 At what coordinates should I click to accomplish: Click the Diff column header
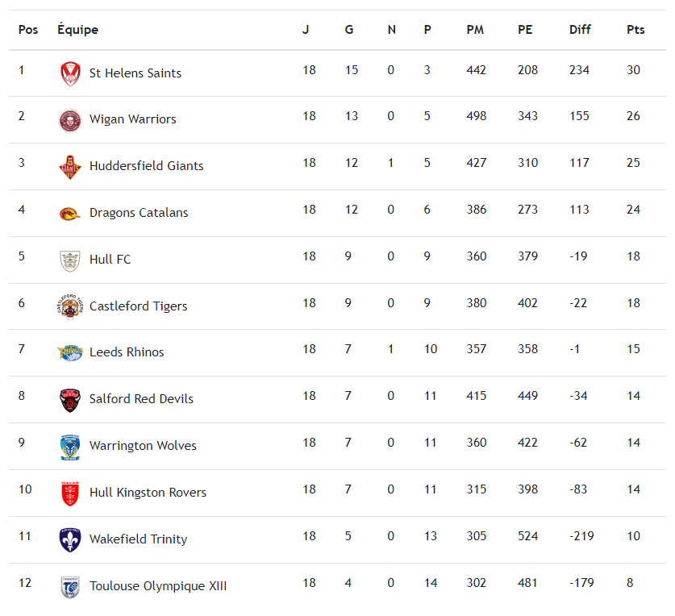pyautogui.click(x=580, y=30)
